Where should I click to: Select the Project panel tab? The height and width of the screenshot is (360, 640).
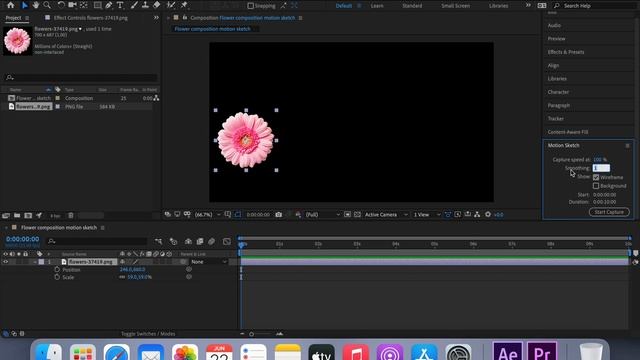13,18
